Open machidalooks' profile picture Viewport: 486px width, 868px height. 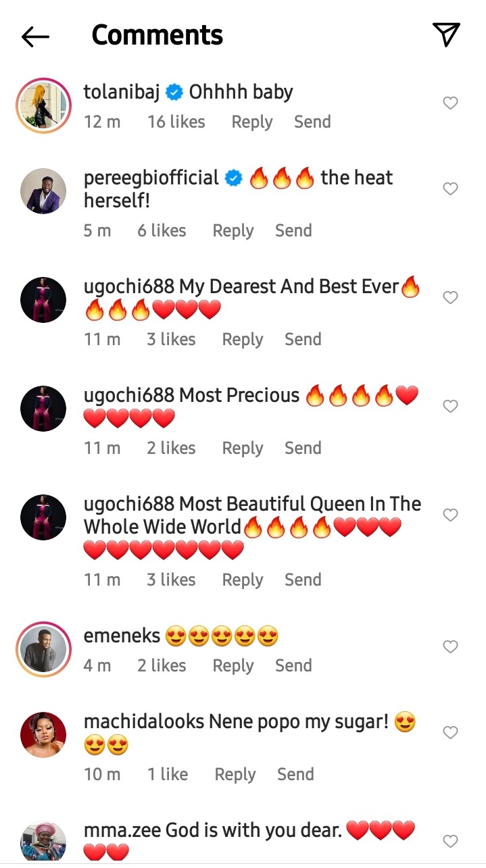tap(44, 735)
